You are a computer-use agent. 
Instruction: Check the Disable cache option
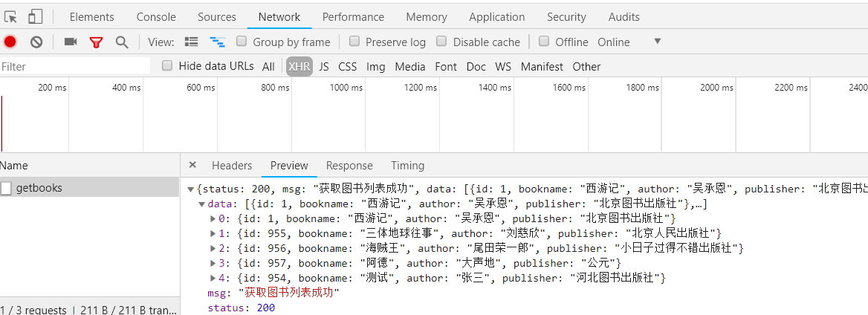[441, 41]
